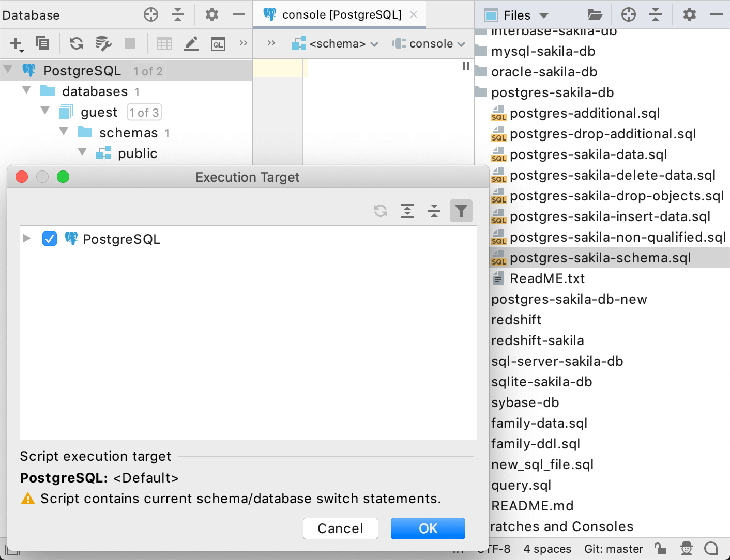Open the Files view dropdown
Viewport: 730px width, 560px height.
pos(543,15)
